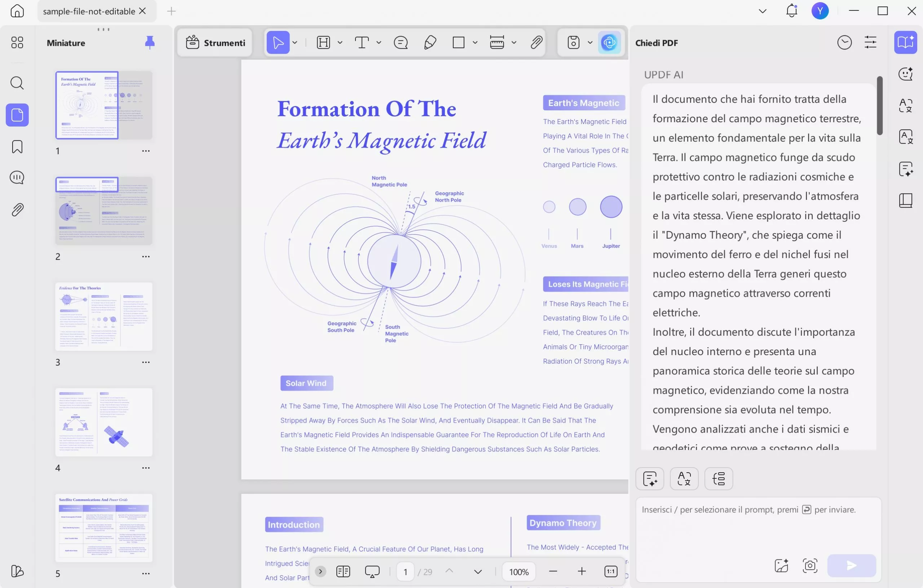The image size is (923, 588).
Task: Open a new tab with plus
Action: coord(171,12)
